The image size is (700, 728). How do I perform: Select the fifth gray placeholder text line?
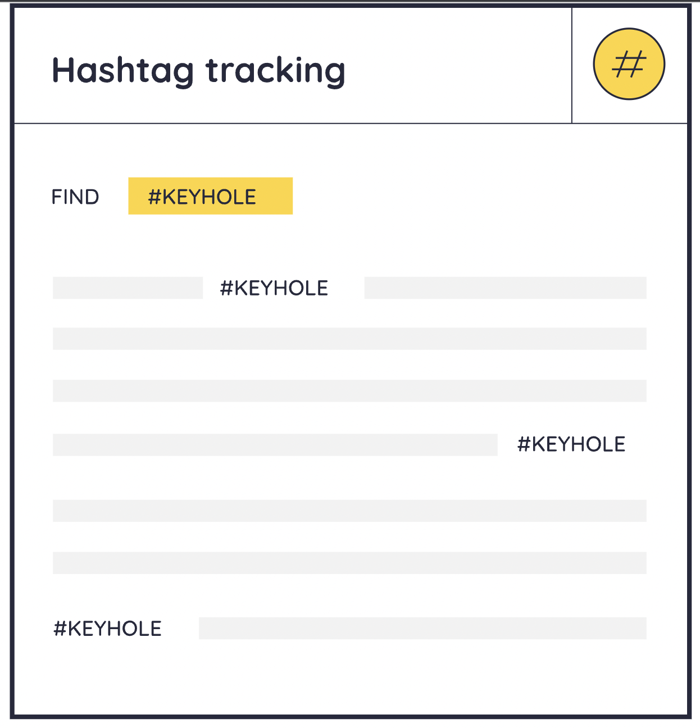click(349, 511)
